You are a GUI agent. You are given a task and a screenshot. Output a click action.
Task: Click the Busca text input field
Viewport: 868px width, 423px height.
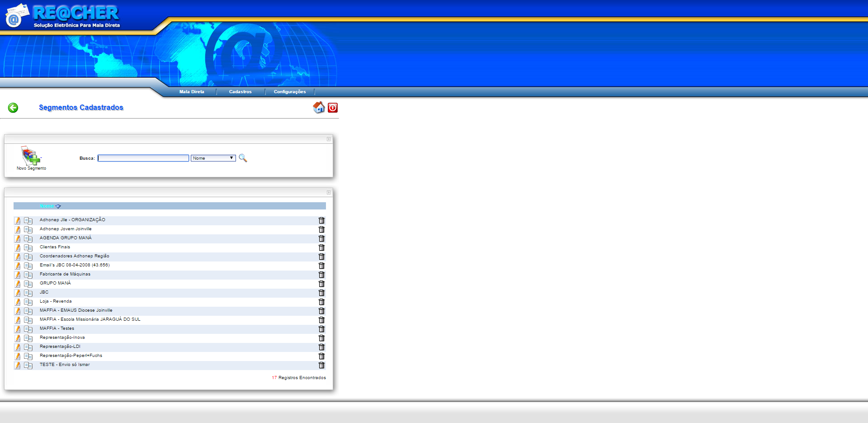(143, 158)
